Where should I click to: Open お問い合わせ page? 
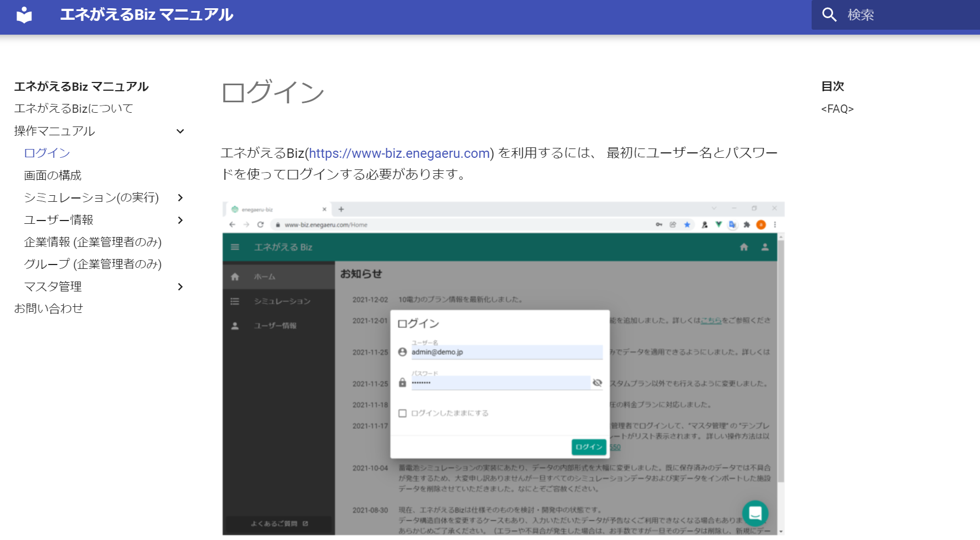[x=49, y=308]
